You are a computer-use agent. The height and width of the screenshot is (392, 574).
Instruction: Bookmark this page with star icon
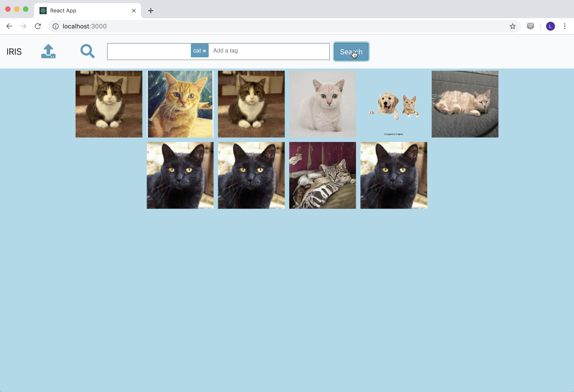click(x=512, y=26)
